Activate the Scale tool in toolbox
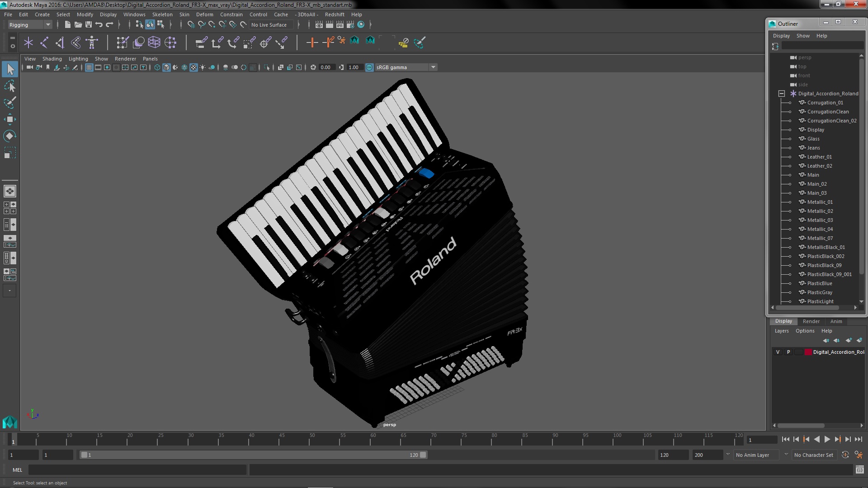868x488 pixels. 10,153
